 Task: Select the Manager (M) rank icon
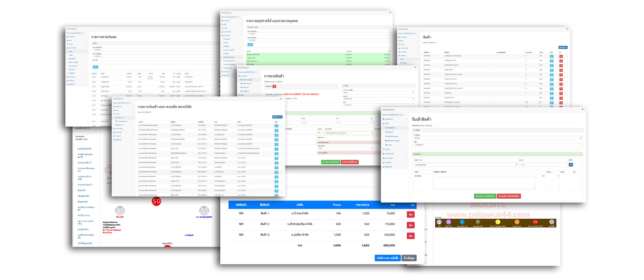[478, 222]
